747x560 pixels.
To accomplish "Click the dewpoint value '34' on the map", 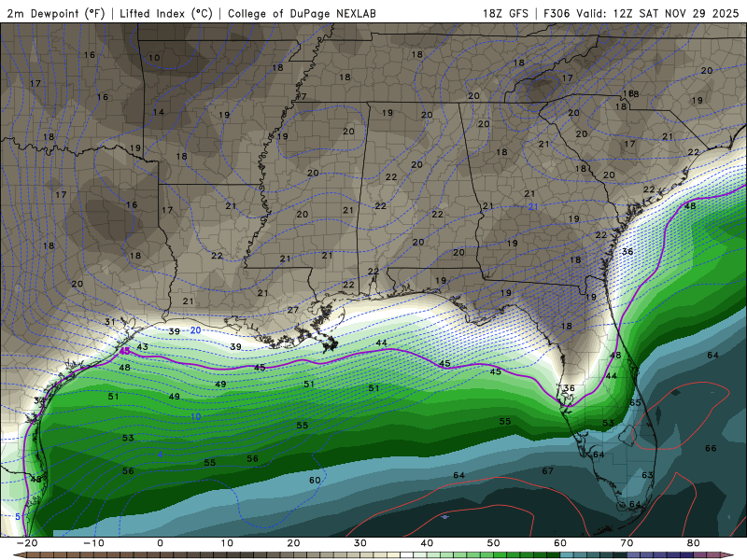I will pyautogui.click(x=39, y=400).
